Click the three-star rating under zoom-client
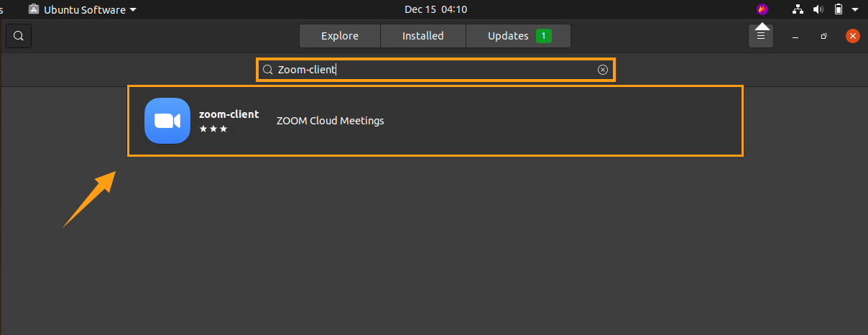 tap(213, 129)
